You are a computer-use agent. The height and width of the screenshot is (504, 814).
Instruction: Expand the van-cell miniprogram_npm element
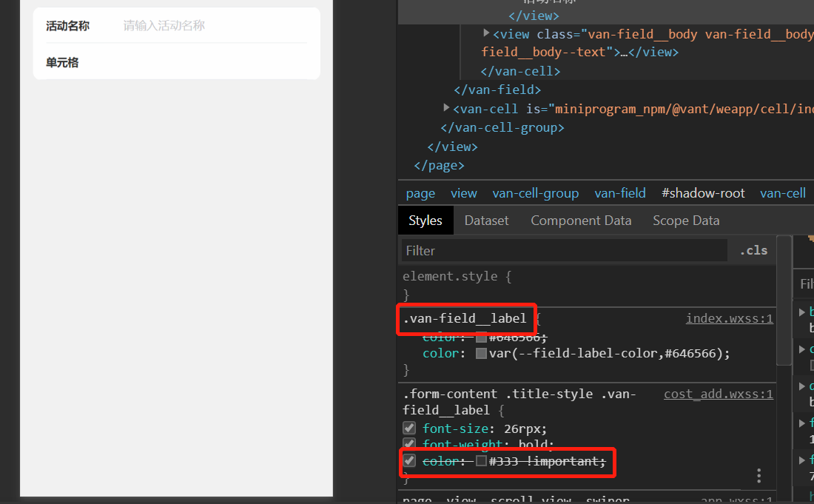click(x=446, y=107)
